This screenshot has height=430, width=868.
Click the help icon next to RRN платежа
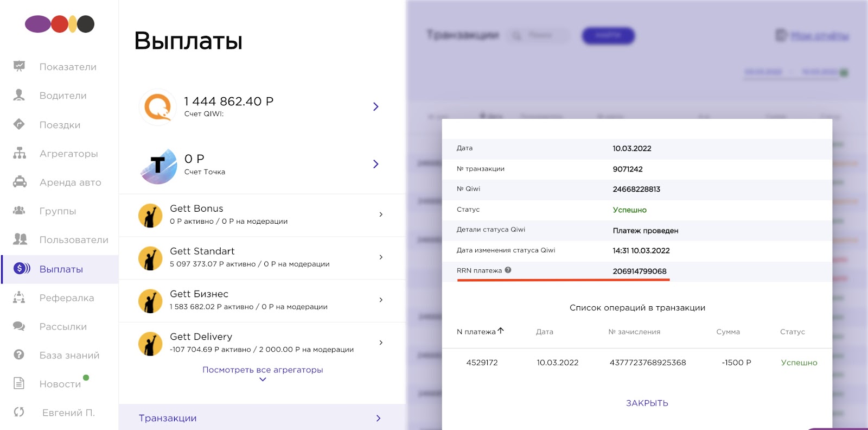(x=508, y=270)
